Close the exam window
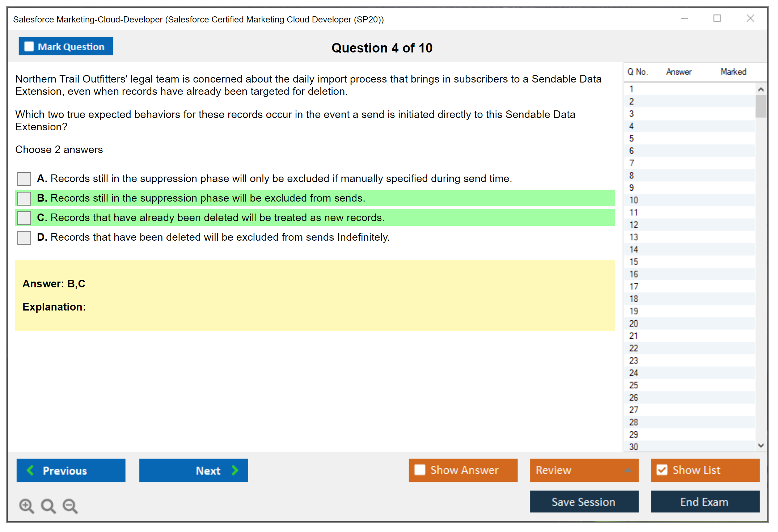Screen dimensions: 778x532 [750, 18]
